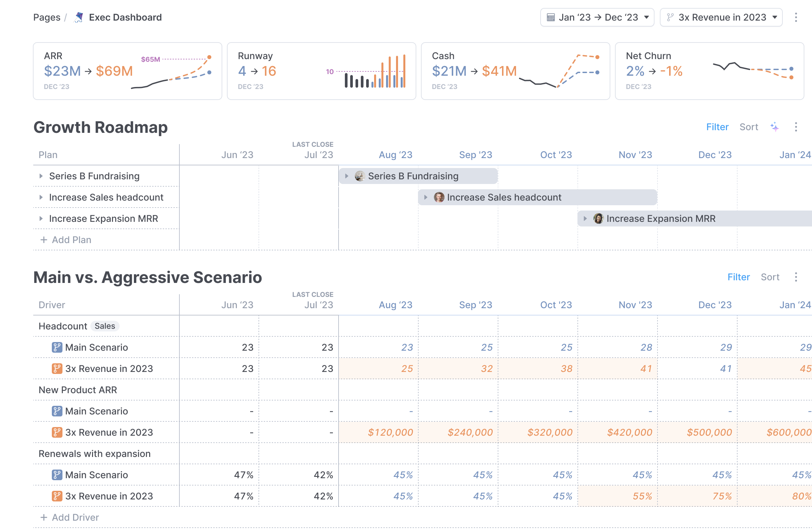Click Sort in Main vs. Aggressive Scenario
This screenshot has width=812, height=530.
pyautogui.click(x=770, y=277)
